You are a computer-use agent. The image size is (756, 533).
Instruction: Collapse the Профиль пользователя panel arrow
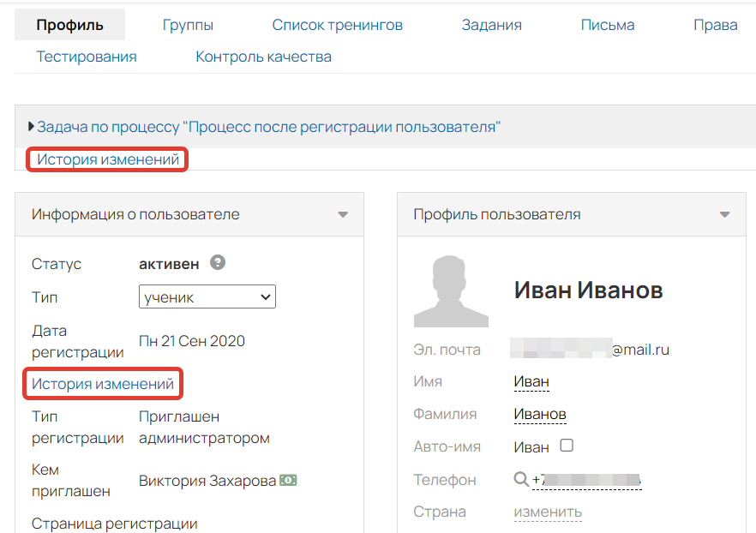[724, 214]
